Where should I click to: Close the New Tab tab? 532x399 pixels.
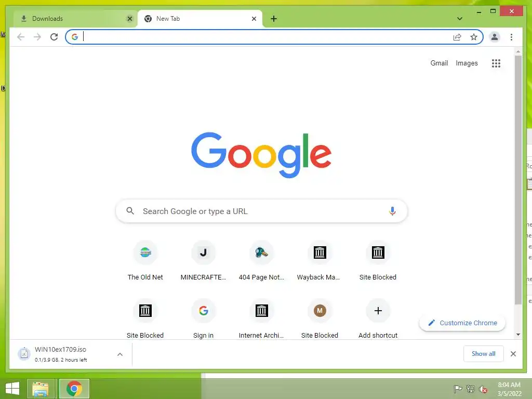tap(254, 19)
